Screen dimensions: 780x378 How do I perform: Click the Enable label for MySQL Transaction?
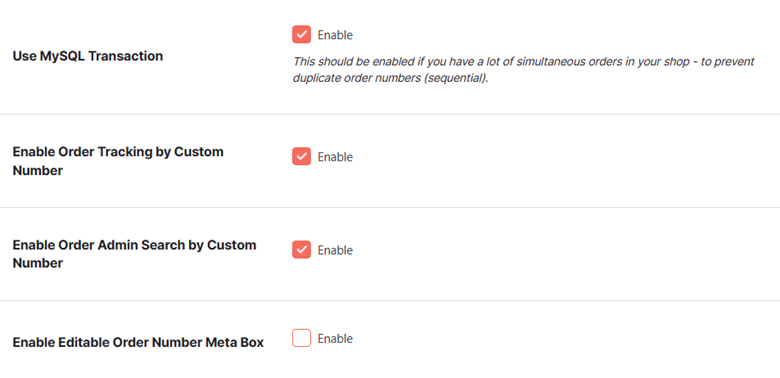click(335, 35)
